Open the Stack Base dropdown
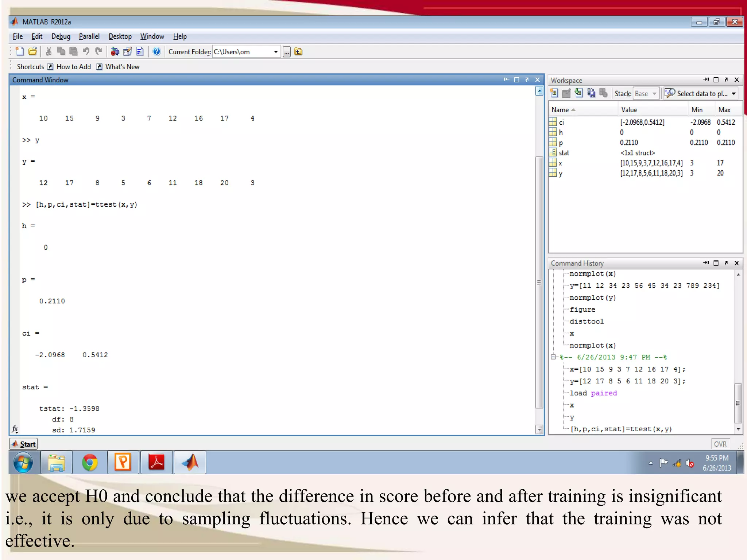 click(646, 94)
